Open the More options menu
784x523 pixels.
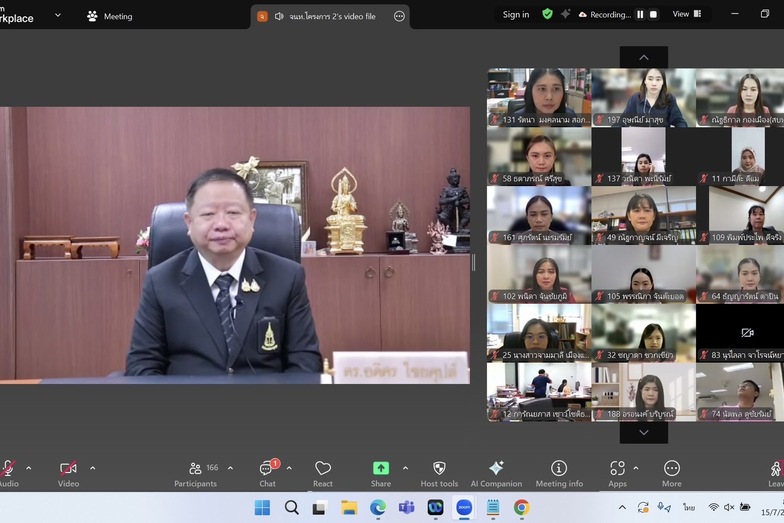[x=672, y=473]
